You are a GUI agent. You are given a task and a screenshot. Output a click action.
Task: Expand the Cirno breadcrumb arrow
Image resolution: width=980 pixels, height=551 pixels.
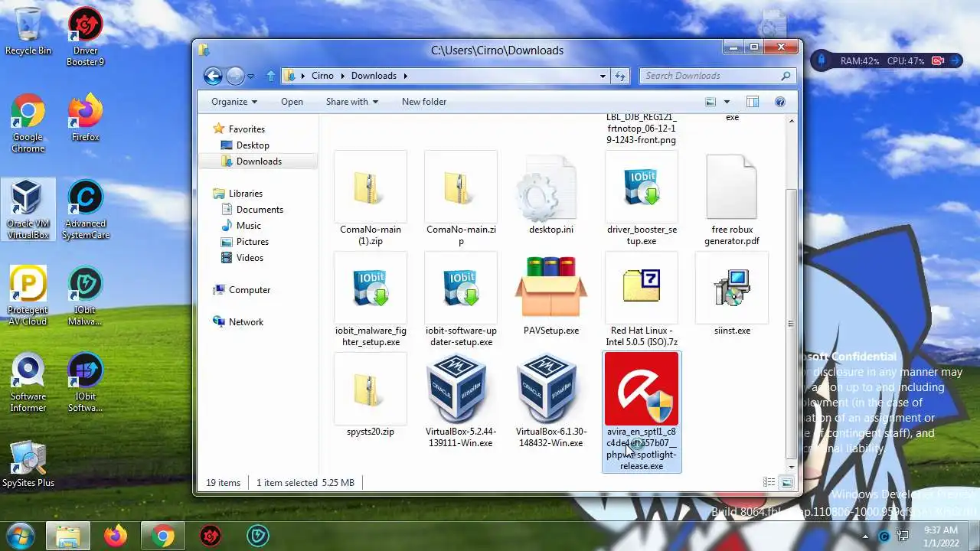[x=342, y=76]
